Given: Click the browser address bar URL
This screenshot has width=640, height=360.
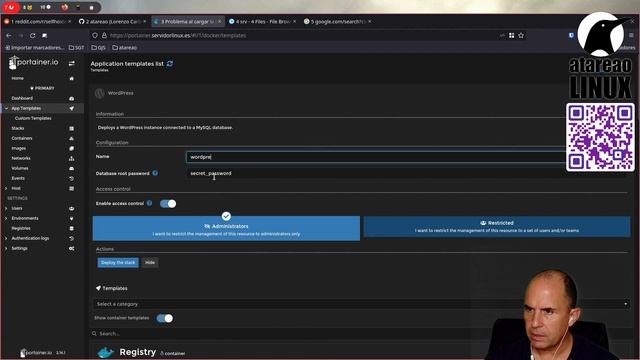Looking at the screenshot, I should (178, 36).
